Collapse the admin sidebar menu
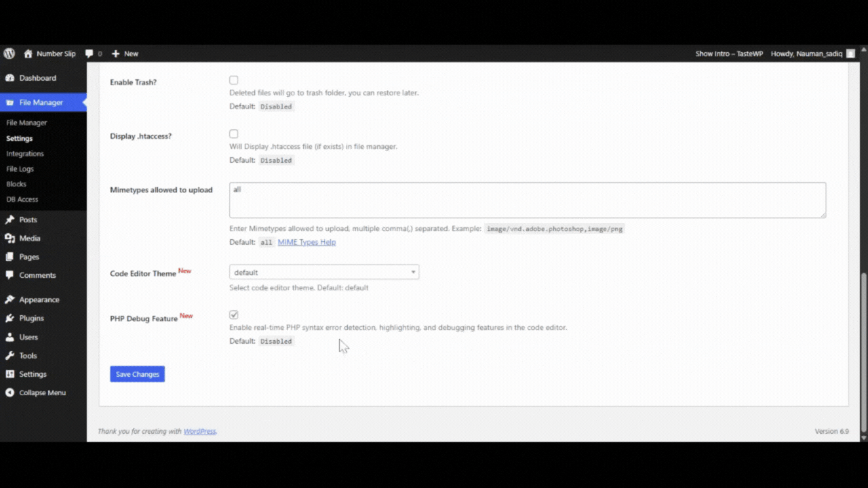 pos(43,392)
